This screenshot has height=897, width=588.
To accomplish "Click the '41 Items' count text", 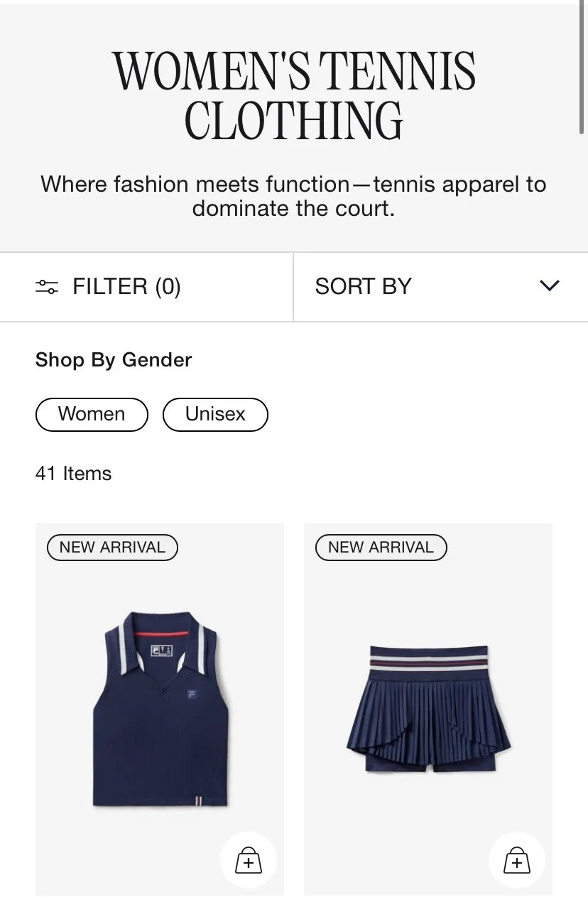I will tap(73, 474).
